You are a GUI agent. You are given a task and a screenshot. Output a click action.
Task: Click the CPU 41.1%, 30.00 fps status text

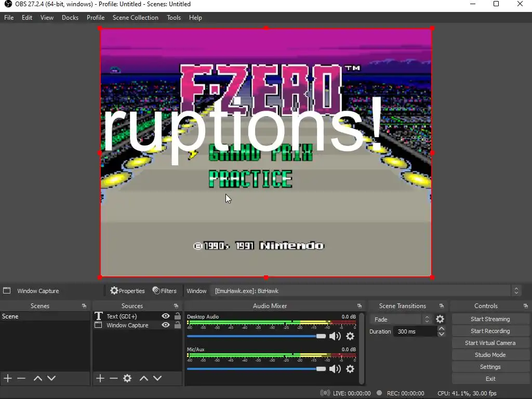coord(467,393)
